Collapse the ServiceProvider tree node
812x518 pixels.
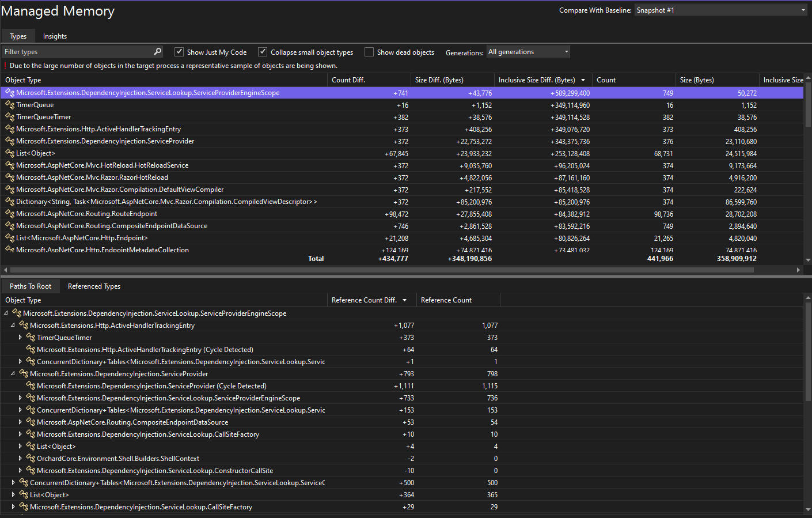pos(13,373)
